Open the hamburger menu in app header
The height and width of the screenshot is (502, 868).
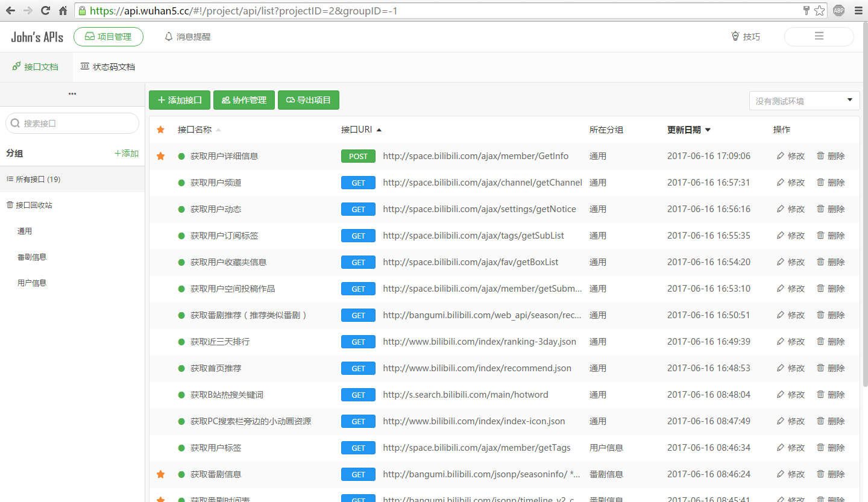tap(819, 36)
